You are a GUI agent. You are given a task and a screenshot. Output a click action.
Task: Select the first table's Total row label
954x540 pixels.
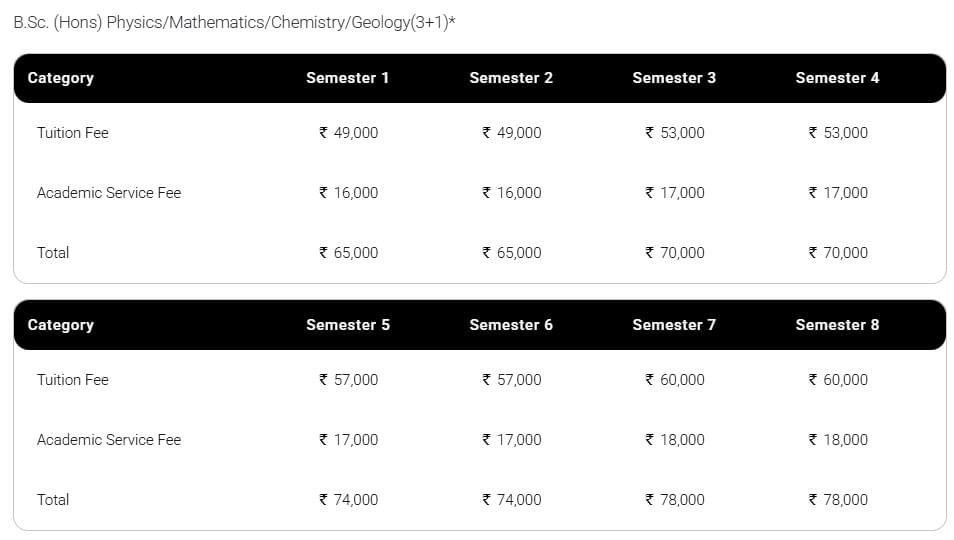click(53, 253)
